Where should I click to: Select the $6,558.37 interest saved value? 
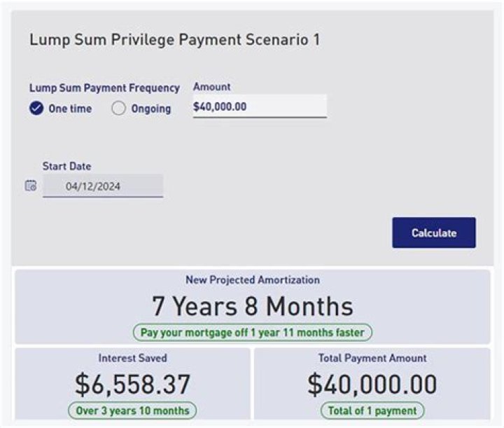[x=132, y=384]
